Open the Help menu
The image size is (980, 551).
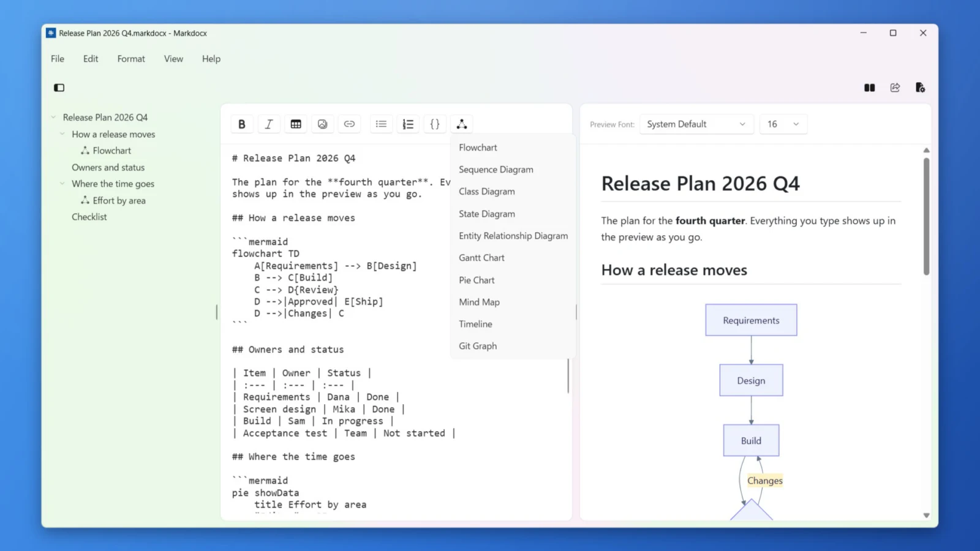211,59
